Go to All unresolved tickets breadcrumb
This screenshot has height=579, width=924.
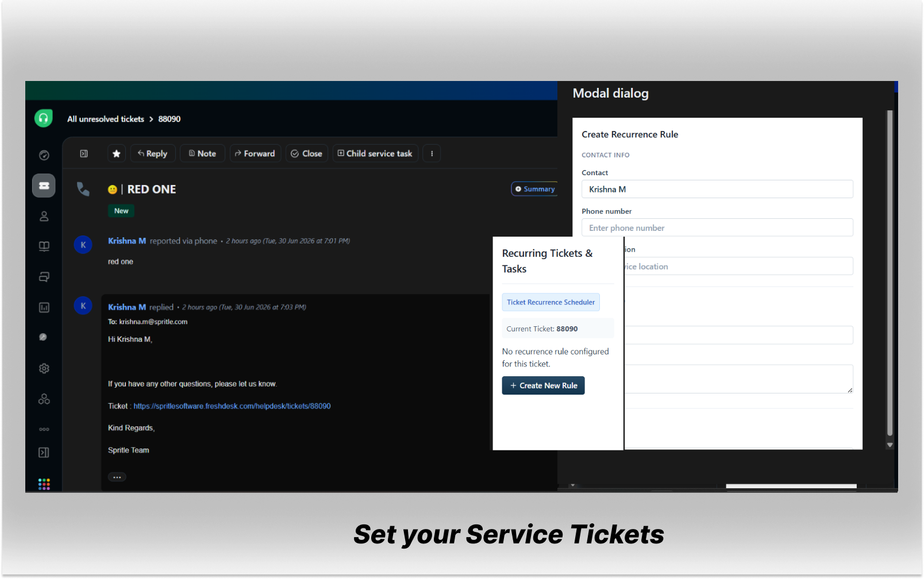tap(106, 119)
